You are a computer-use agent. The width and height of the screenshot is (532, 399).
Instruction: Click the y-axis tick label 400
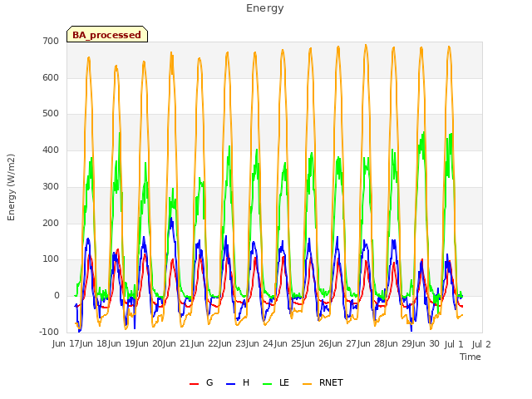[x=51, y=150]
